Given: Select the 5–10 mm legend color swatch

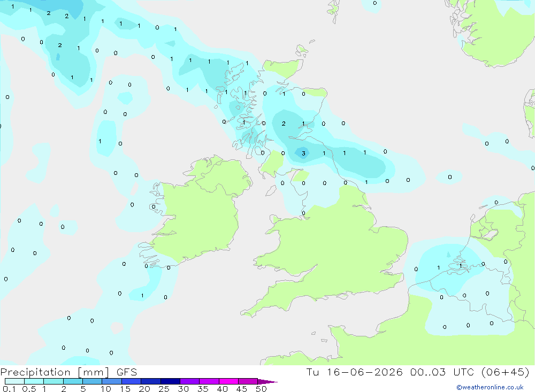Looking at the screenshot, I should click(x=93, y=381).
